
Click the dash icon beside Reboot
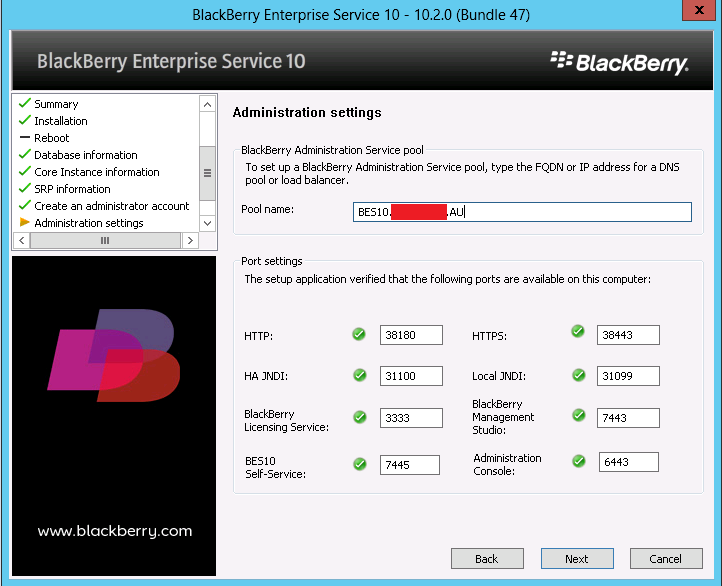(25, 137)
